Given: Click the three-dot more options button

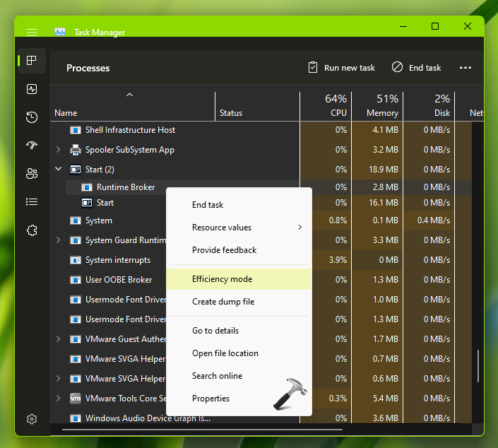Looking at the screenshot, I should click(x=465, y=68).
